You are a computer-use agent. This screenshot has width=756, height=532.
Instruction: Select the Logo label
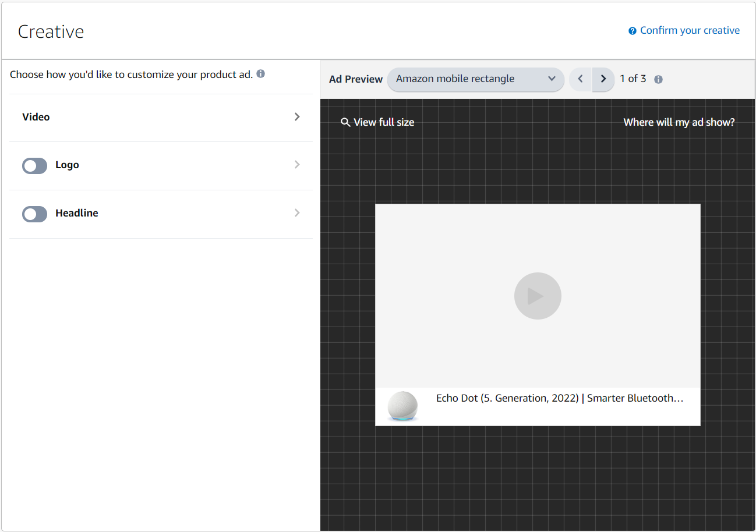click(67, 165)
